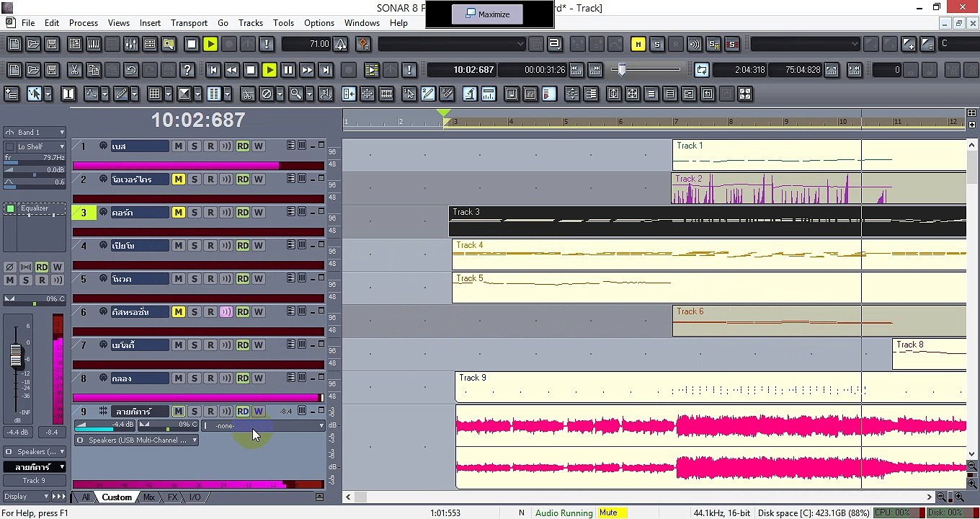
Task: Click the tempo field showing 71.00
Action: (x=306, y=44)
